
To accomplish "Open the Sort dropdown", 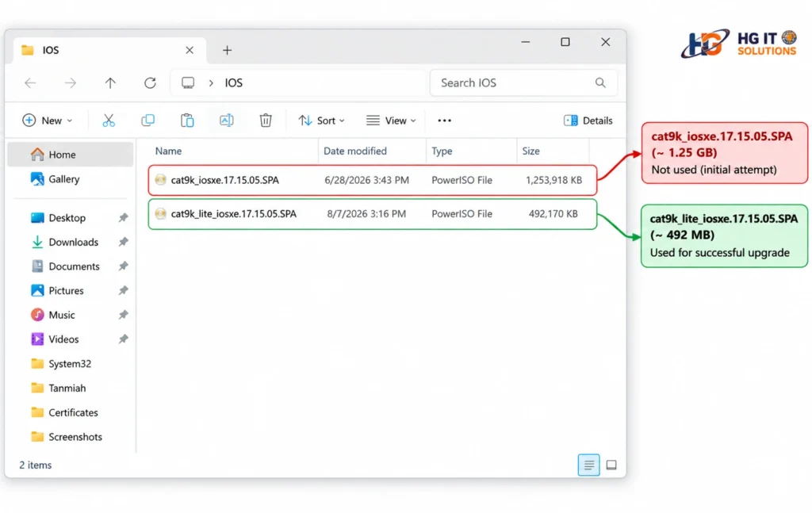I will [x=322, y=121].
